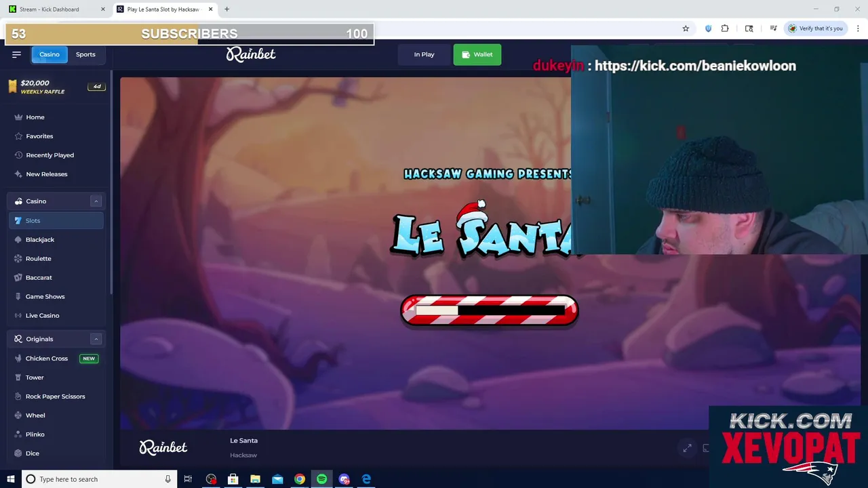
Task: Click the Baccarat icon
Action: pyautogui.click(x=18, y=277)
